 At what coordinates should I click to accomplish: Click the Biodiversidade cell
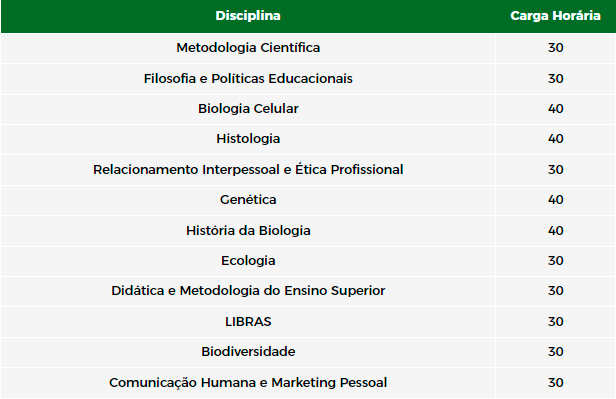(x=248, y=352)
